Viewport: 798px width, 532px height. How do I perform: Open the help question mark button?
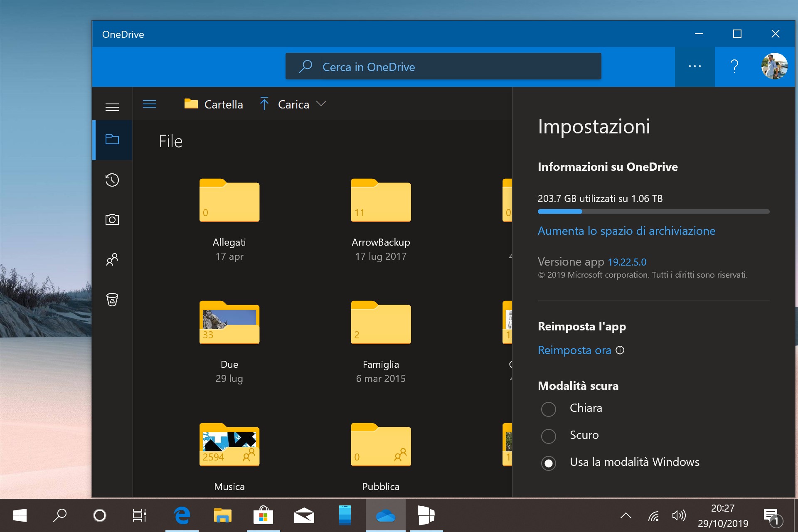click(734, 66)
